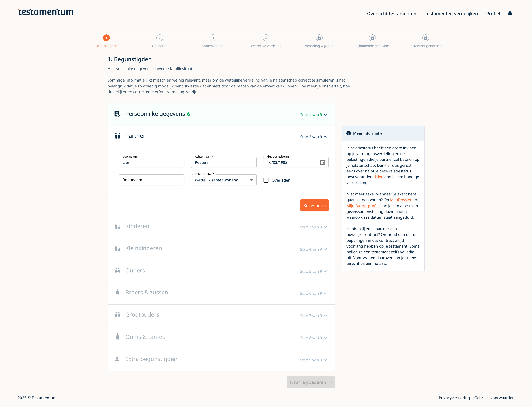
Task: Click the notification bell icon
Action: tap(510, 14)
